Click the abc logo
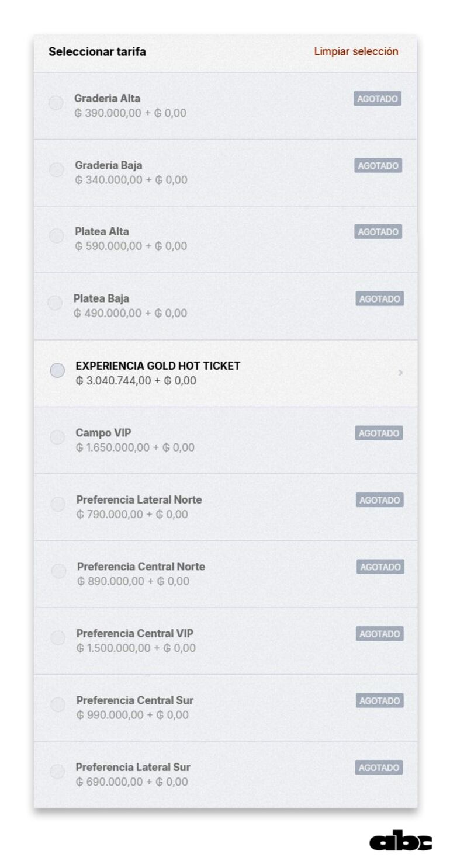450x868 pixels. (400, 841)
